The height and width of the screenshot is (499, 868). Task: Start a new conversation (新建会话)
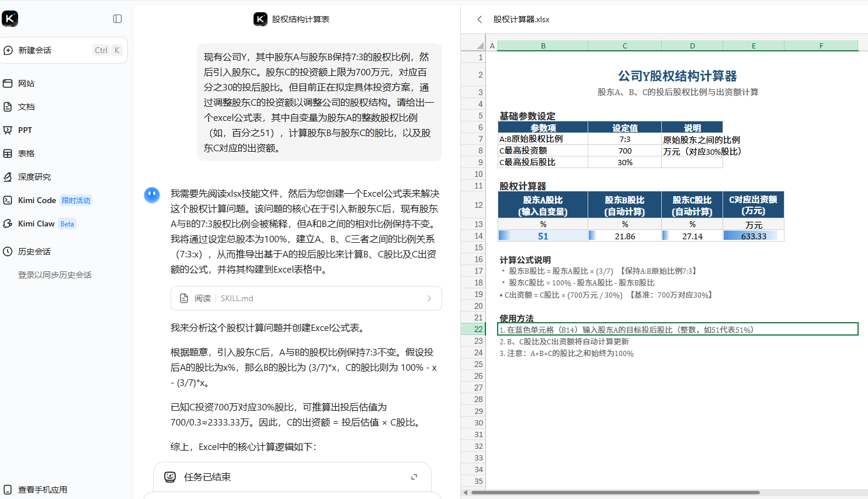click(35, 50)
